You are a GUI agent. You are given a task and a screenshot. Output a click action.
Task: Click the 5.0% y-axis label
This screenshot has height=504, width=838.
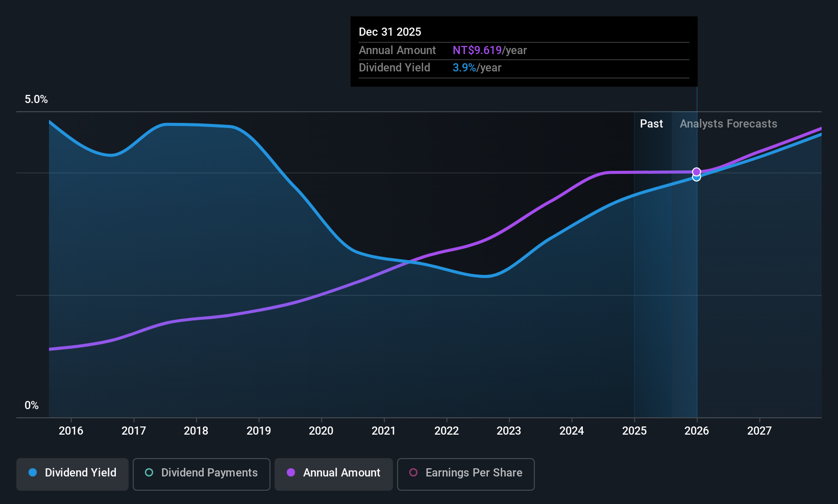(x=36, y=99)
